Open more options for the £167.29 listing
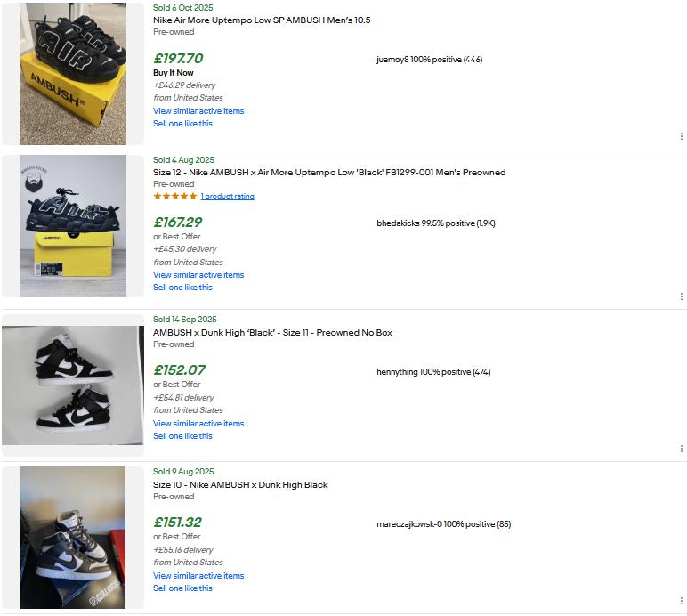687x616 pixels. [x=681, y=296]
